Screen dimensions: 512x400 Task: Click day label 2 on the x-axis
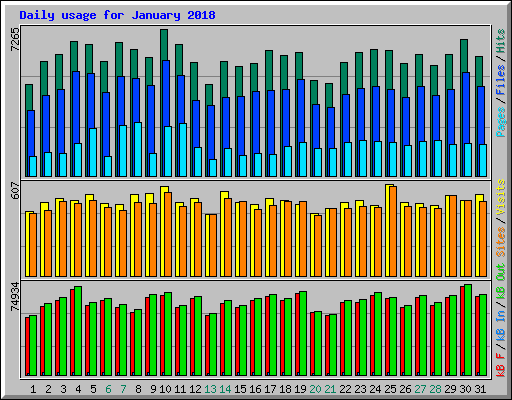pyautogui.click(x=48, y=389)
